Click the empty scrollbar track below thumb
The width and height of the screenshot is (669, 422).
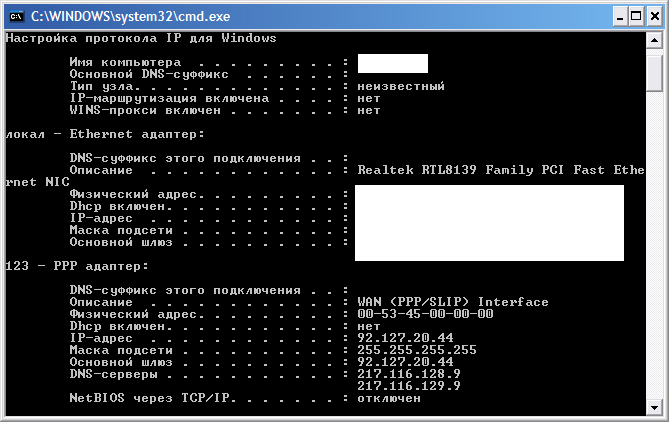click(x=654, y=245)
